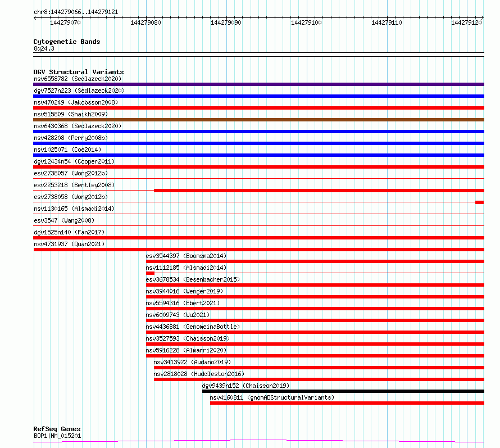Click the magenta BOP1 gene line
This screenshot has width=500, height=448.
tap(258, 441)
